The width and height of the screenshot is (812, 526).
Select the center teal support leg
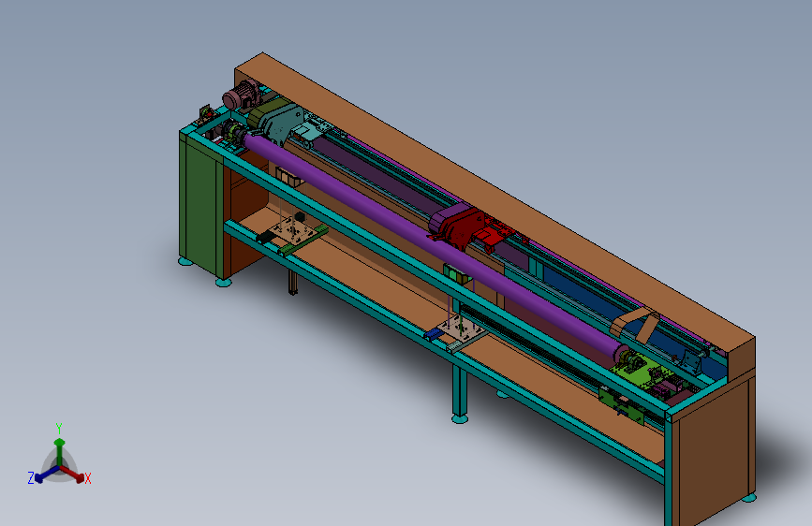459,393
